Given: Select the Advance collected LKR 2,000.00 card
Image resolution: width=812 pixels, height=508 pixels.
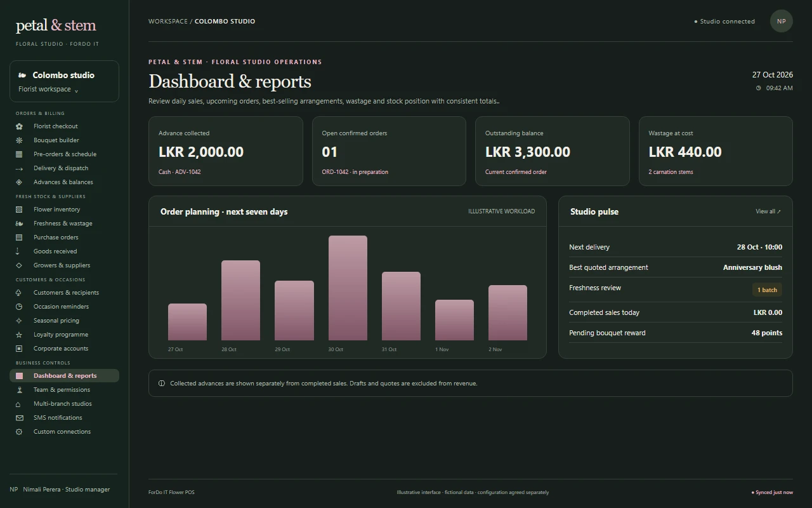Looking at the screenshot, I should 226,151.
